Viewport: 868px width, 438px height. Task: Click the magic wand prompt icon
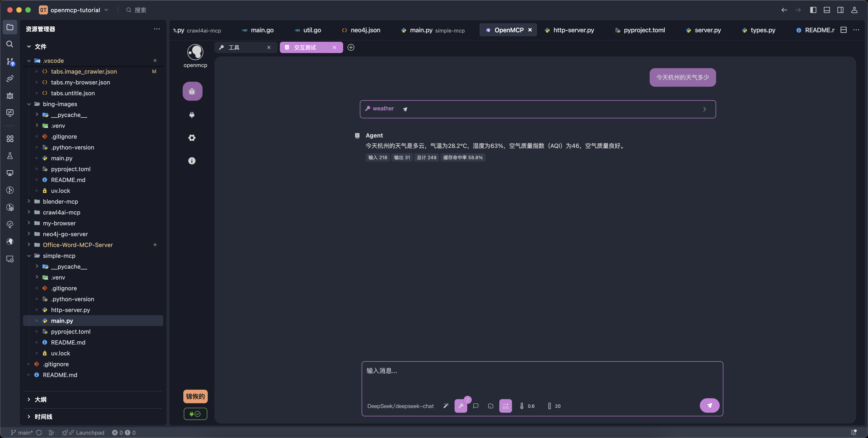446,406
